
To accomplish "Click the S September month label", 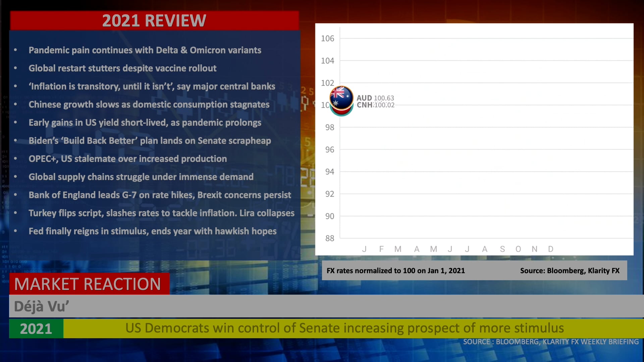I will (x=502, y=249).
